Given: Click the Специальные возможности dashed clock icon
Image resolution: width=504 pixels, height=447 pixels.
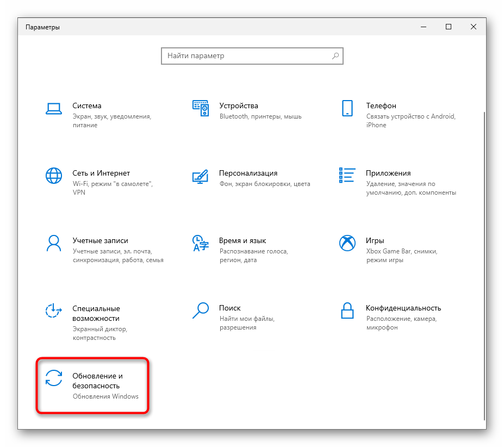Looking at the screenshot, I should point(54,310).
